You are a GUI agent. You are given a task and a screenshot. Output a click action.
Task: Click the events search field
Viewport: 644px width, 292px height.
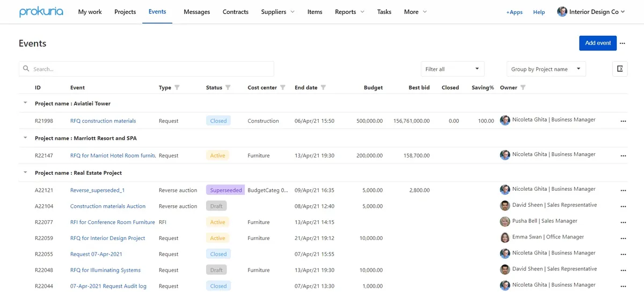pyautogui.click(x=147, y=69)
